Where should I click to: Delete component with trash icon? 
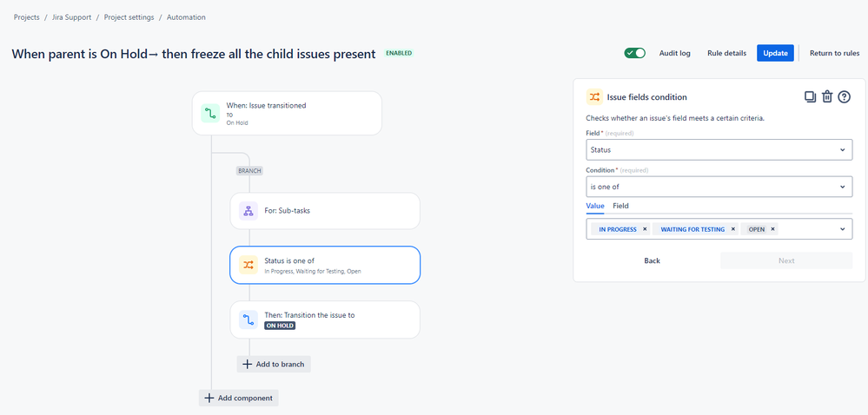tap(827, 97)
